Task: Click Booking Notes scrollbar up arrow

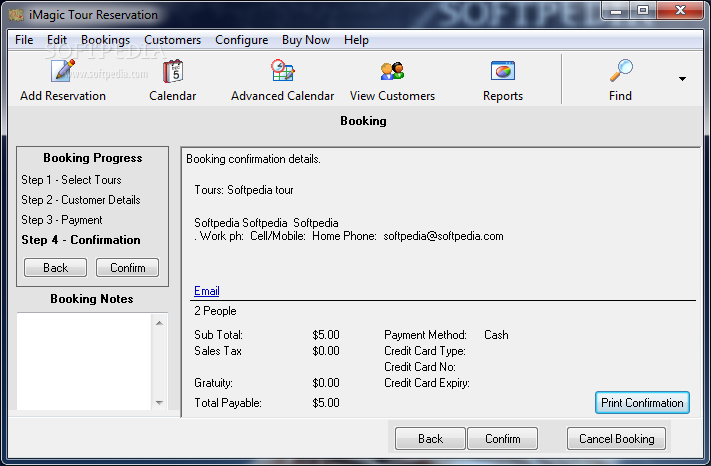Action: click(159, 323)
